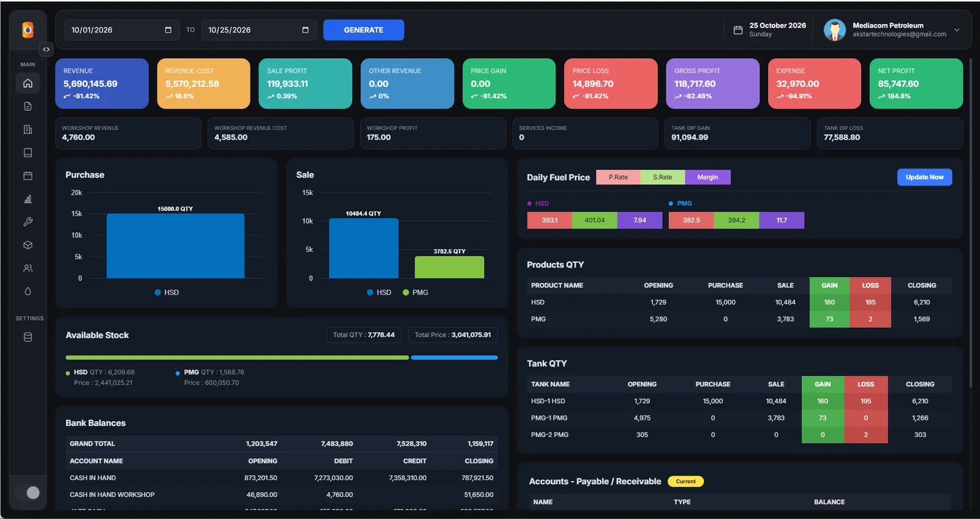Open the users sidebar icon
This screenshot has height=519, width=980.
pos(28,268)
